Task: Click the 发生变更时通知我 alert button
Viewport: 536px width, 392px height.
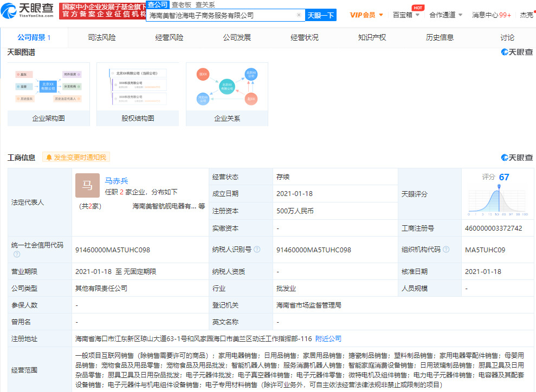Action: 76,157
